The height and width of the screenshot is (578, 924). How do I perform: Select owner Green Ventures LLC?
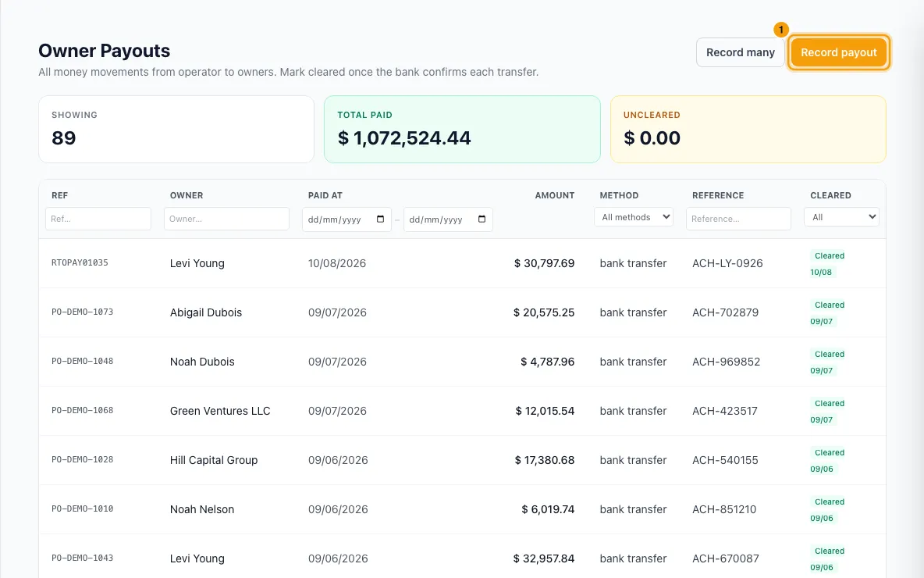pyautogui.click(x=220, y=411)
